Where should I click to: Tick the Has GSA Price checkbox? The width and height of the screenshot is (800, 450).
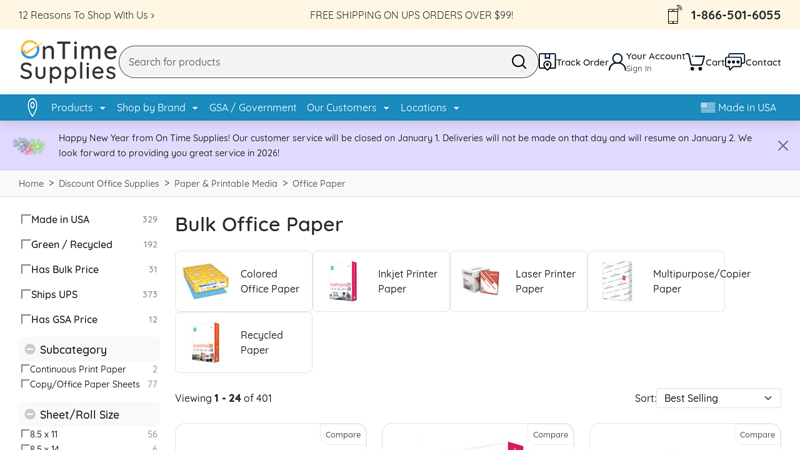pyautogui.click(x=25, y=319)
